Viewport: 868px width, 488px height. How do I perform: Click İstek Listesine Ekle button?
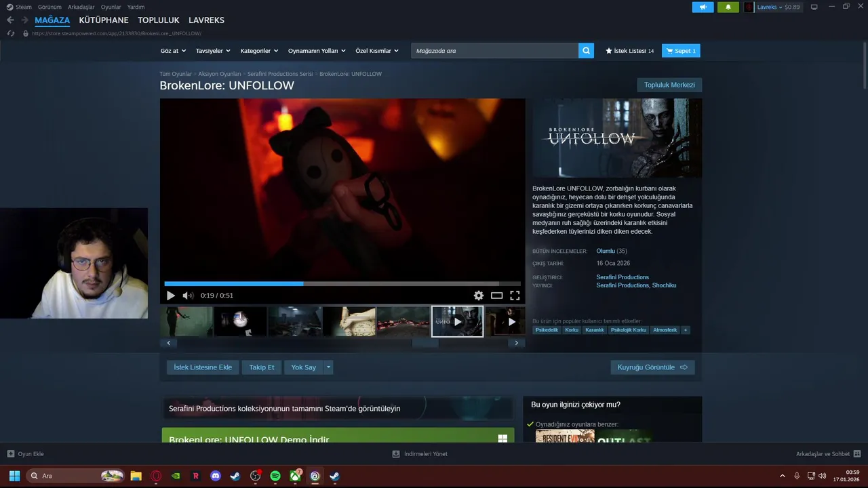(203, 367)
